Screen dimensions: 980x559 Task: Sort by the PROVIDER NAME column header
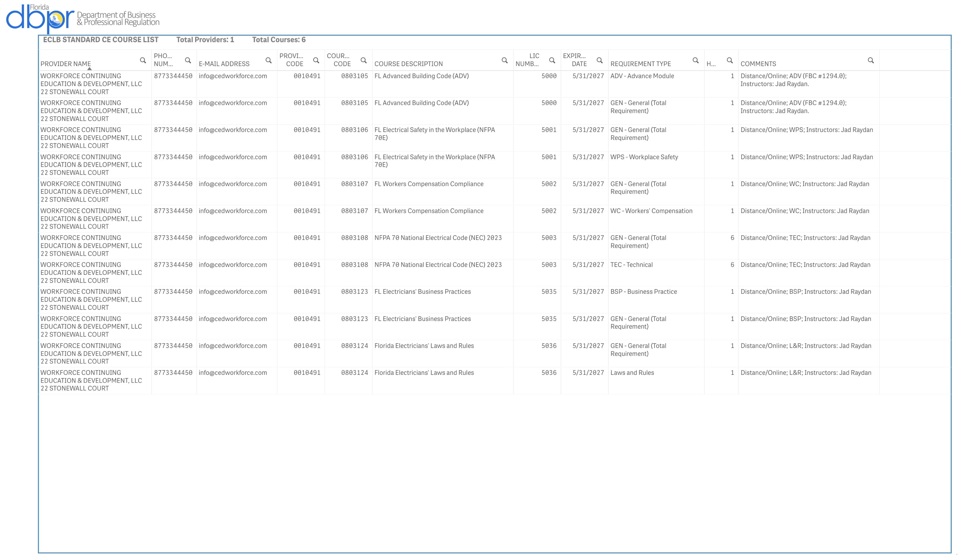point(66,64)
